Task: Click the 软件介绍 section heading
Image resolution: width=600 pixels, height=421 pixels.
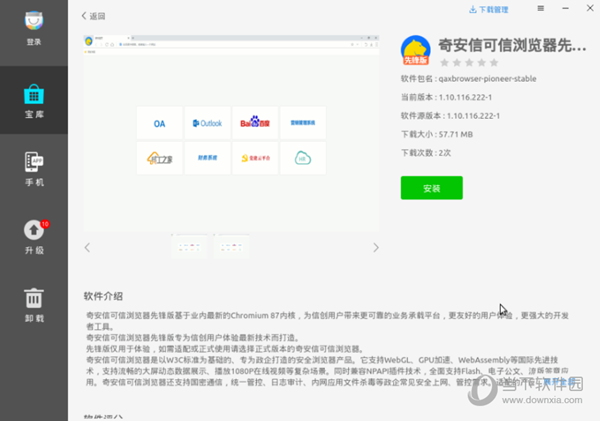Action: coord(105,296)
